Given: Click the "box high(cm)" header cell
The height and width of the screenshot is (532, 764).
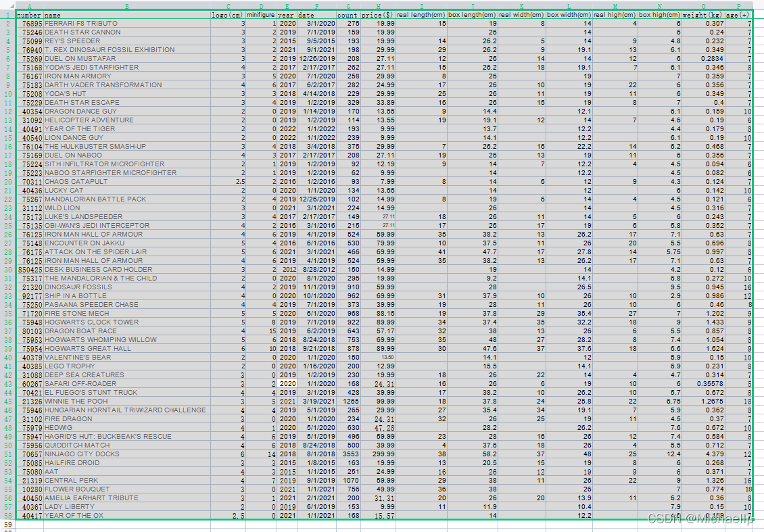Looking at the screenshot, I should tap(660, 15).
